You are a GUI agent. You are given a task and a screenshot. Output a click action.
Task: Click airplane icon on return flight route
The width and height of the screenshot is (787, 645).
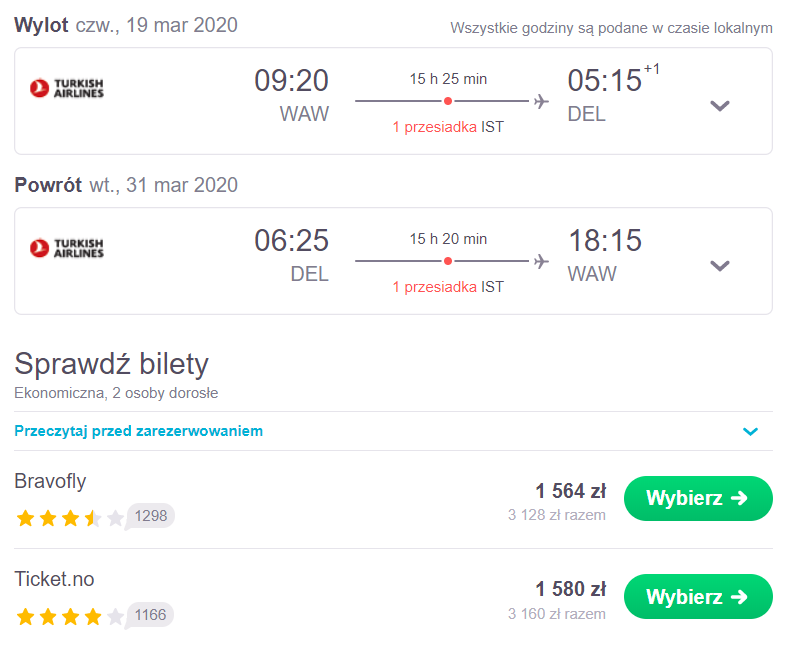coord(542,261)
